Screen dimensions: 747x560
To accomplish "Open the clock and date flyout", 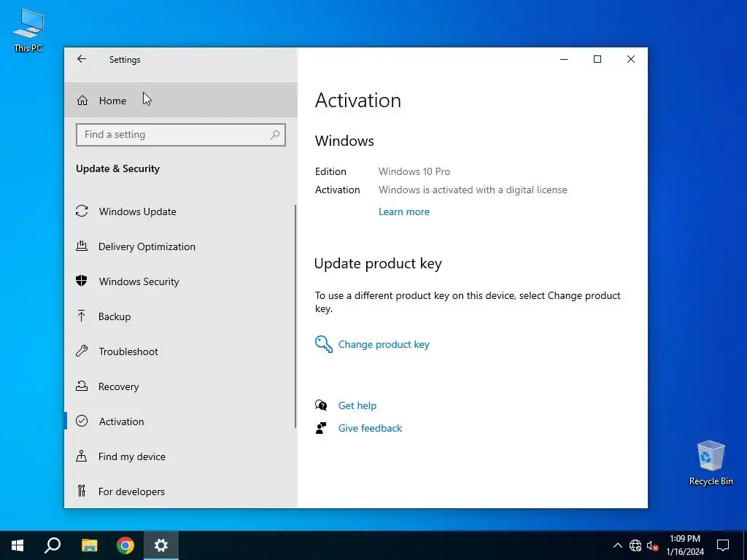I will [x=684, y=545].
